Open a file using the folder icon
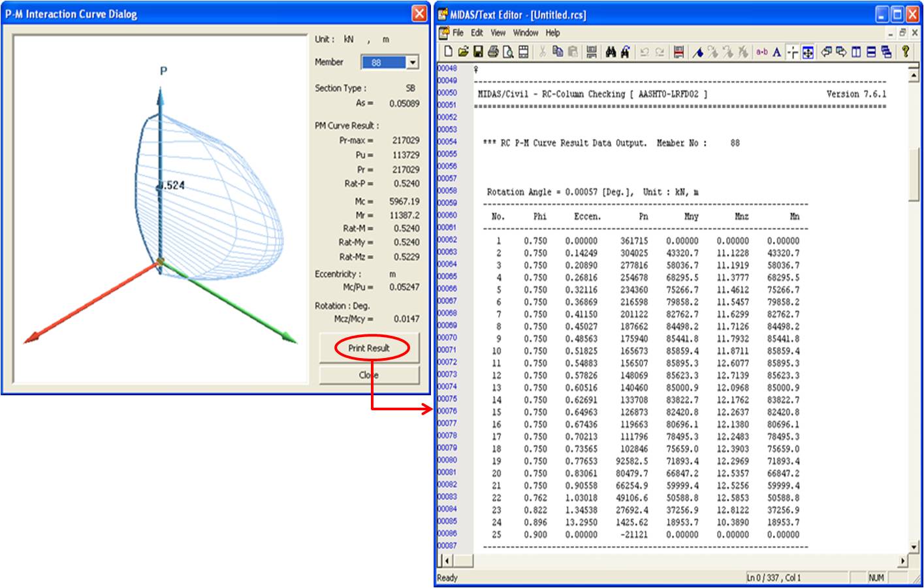 [x=463, y=52]
